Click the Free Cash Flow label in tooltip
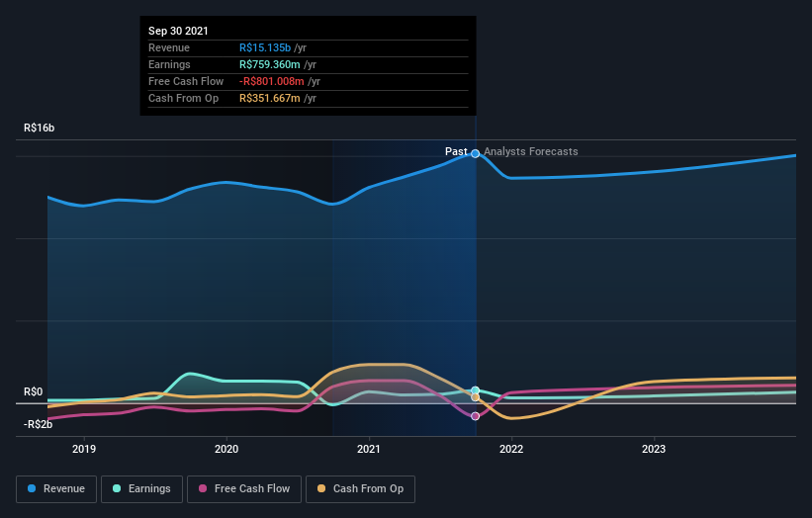This screenshot has width=812, height=518. point(186,81)
